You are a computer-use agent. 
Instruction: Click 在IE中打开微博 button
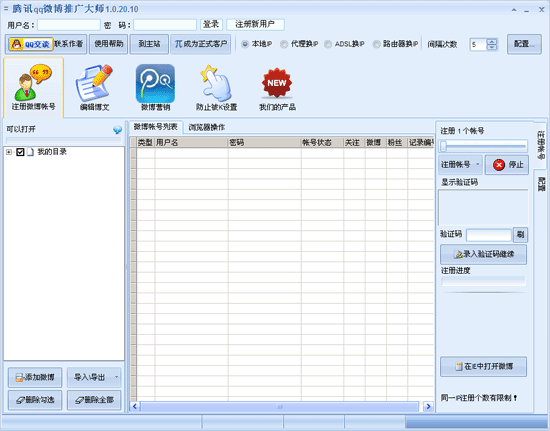[x=483, y=366]
